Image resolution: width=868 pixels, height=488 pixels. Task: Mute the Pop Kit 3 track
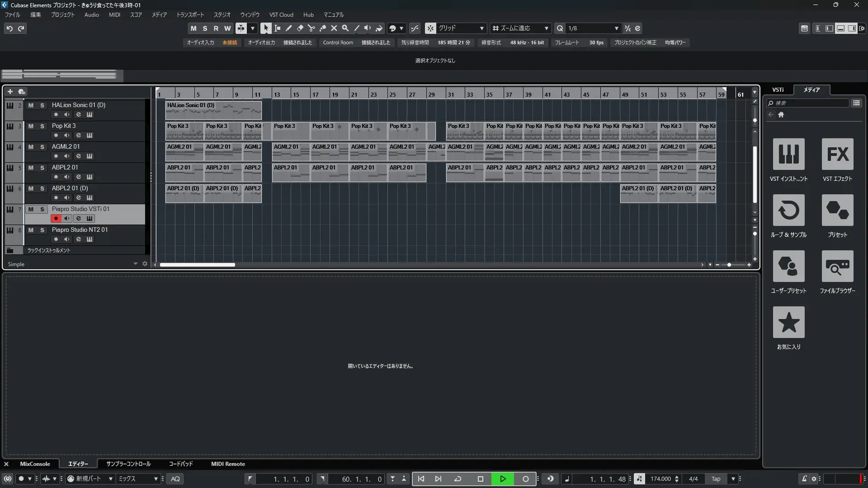[31, 126]
